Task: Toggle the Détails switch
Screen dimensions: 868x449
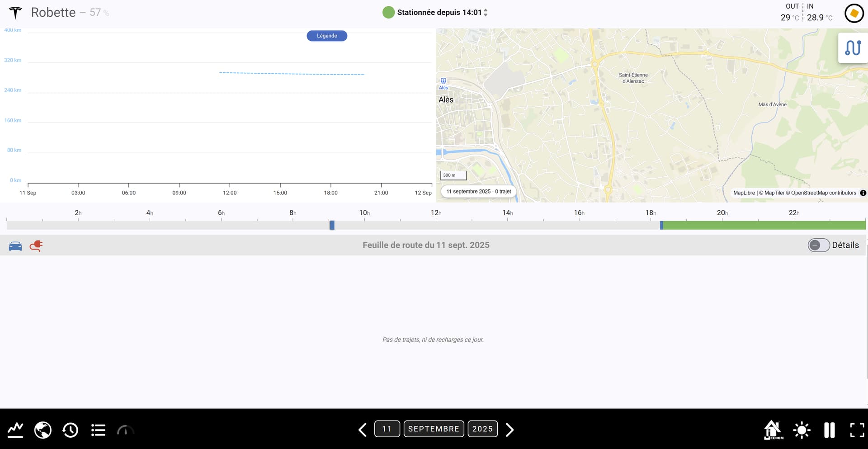Action: (818, 245)
